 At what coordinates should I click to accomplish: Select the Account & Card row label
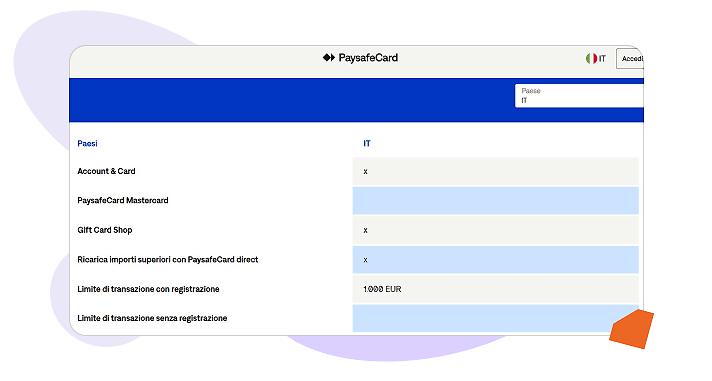106,171
